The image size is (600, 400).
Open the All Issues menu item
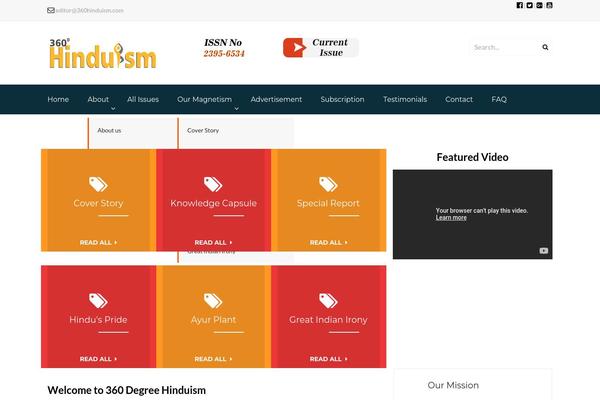(143, 99)
